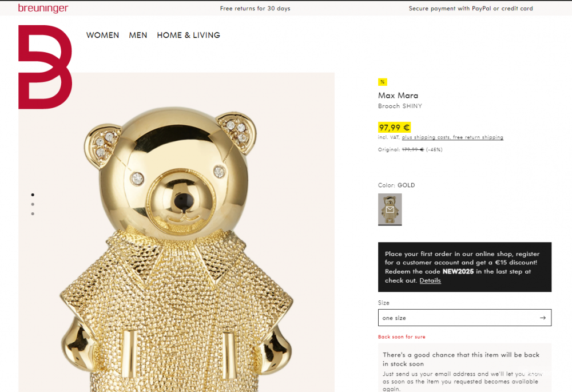This screenshot has width=572, height=392.
Task: Show the third product image via its dot
Action: pos(33,213)
